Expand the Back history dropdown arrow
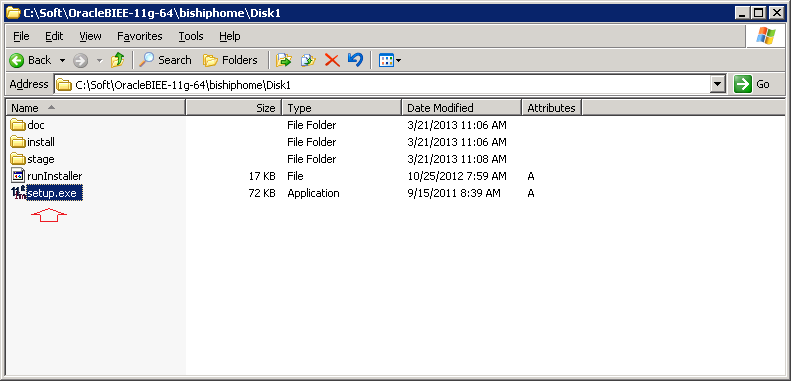 tap(63, 61)
